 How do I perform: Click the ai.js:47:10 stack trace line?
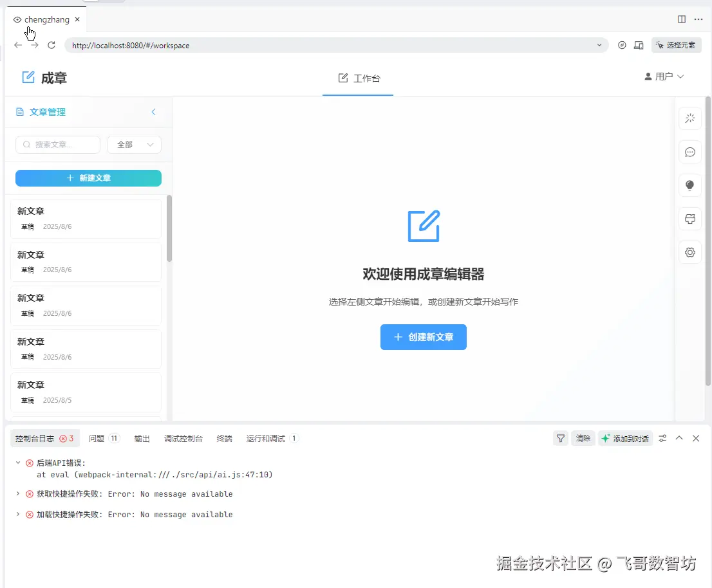point(155,475)
